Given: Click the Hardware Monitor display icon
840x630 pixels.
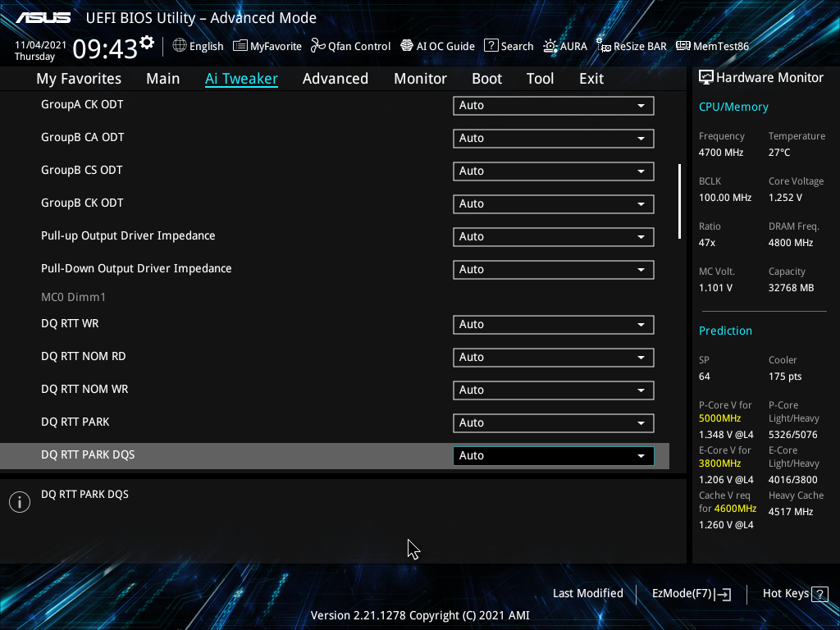Looking at the screenshot, I should [706, 78].
